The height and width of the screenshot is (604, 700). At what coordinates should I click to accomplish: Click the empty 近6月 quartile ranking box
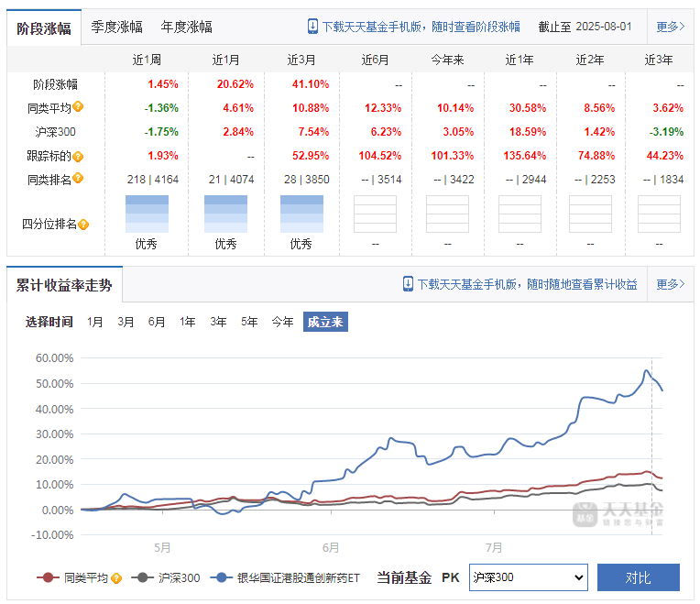click(x=375, y=214)
